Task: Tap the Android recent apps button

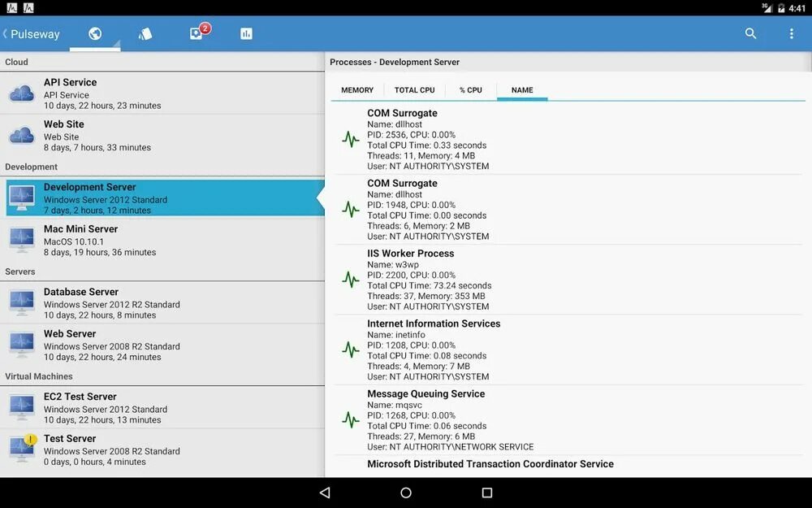Action: pyautogui.click(x=486, y=493)
